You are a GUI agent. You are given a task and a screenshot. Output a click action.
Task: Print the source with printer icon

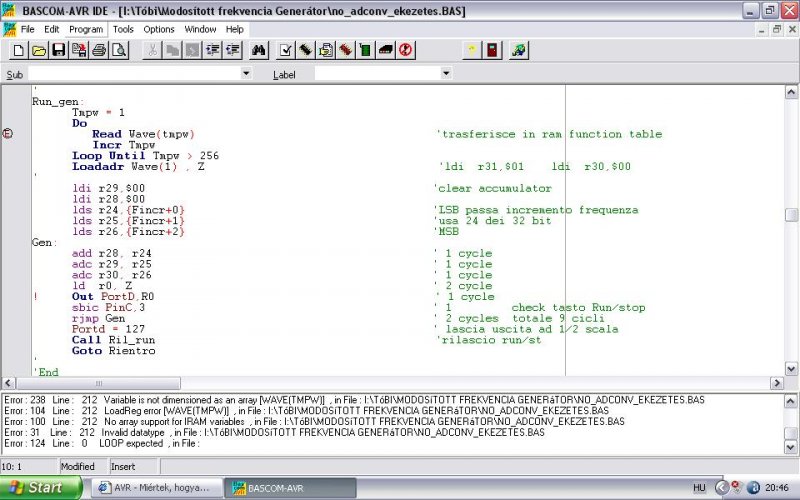click(x=99, y=50)
